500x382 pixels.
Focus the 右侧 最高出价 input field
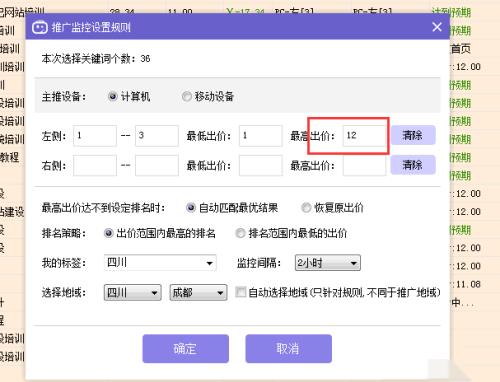click(x=364, y=165)
